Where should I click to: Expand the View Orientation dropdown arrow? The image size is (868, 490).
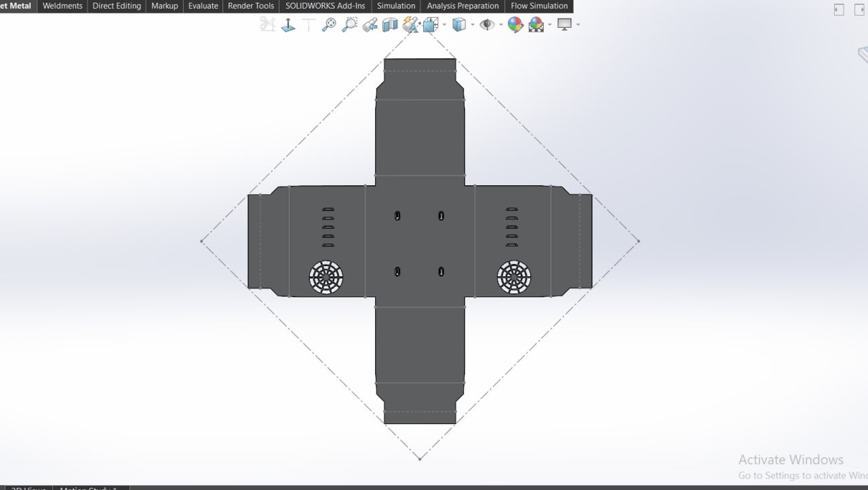[444, 25]
